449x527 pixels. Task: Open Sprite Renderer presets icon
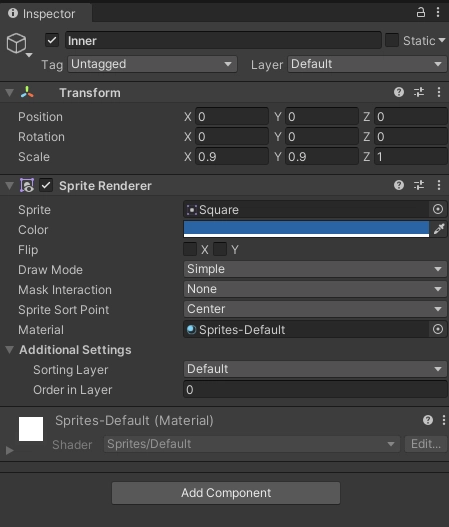click(x=419, y=185)
